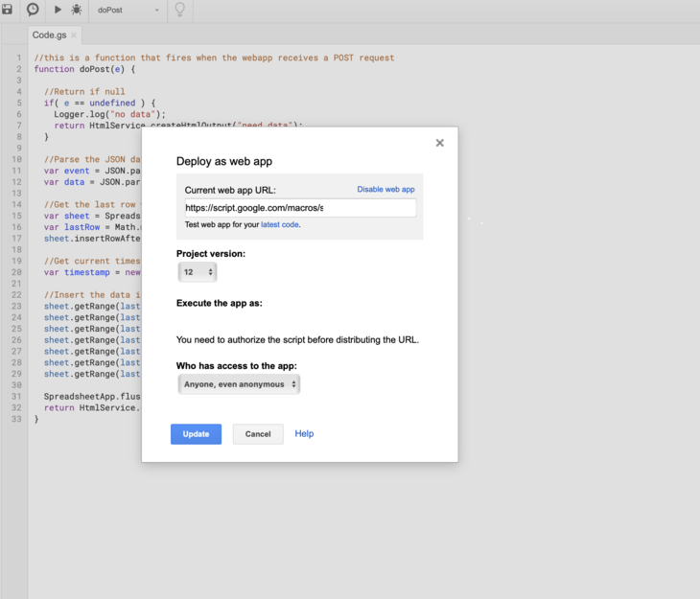Expand the 'Anyone, even anonymous' access dropdown
The height and width of the screenshot is (599, 700).
pyautogui.click(x=239, y=384)
